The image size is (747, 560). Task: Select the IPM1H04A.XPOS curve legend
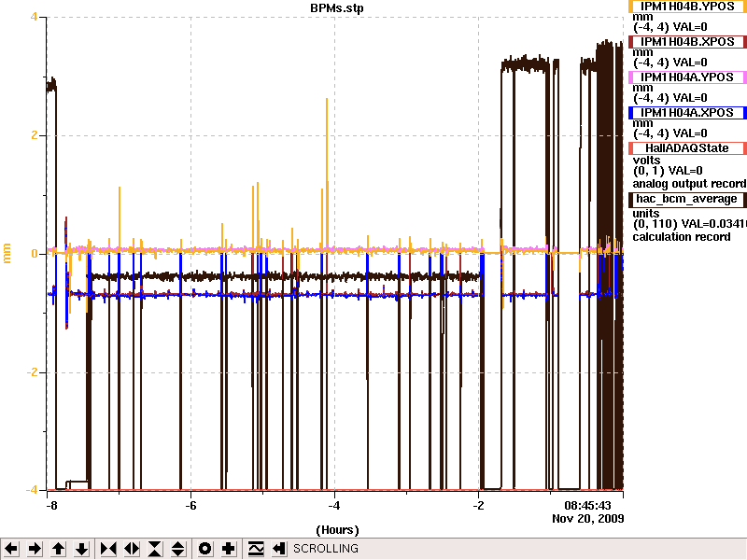click(687, 113)
